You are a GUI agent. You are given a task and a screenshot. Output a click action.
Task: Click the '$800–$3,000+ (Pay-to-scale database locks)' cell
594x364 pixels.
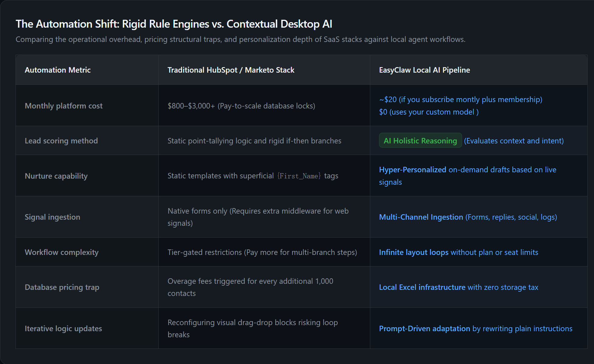241,106
